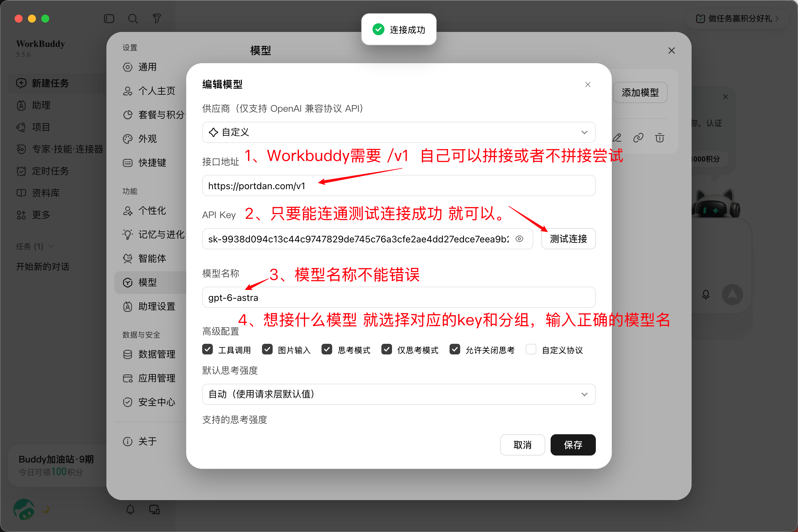The image size is (798, 532).
Task: Select 个人主页 settings category
Action: [x=150, y=91]
